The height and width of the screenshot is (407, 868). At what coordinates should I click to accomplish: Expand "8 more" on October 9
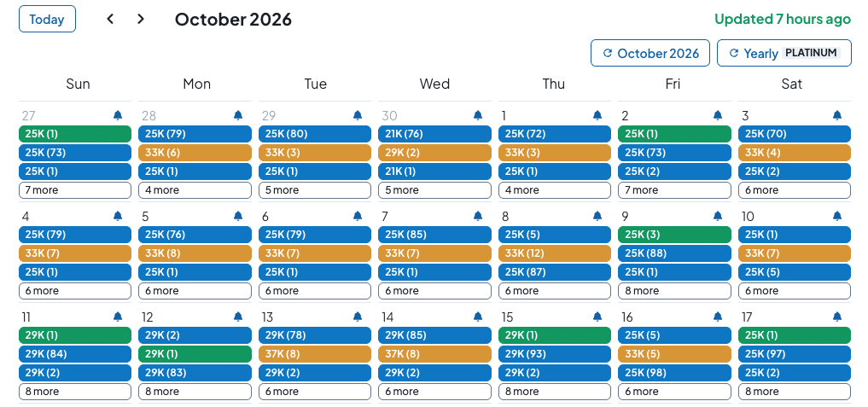tap(674, 291)
